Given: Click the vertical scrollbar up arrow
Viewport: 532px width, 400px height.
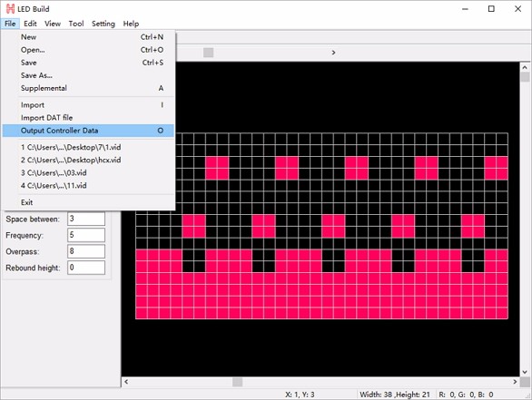Looking at the screenshot, I should coord(525,67).
